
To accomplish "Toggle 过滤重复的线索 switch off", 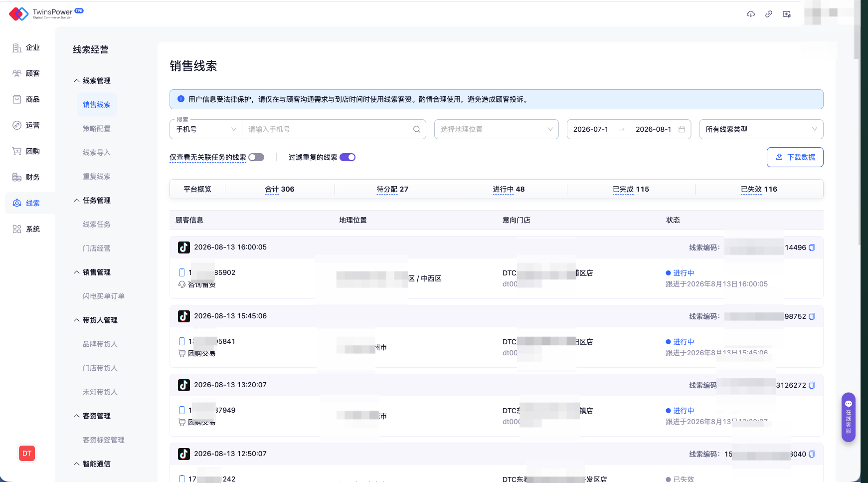I will pyautogui.click(x=347, y=157).
